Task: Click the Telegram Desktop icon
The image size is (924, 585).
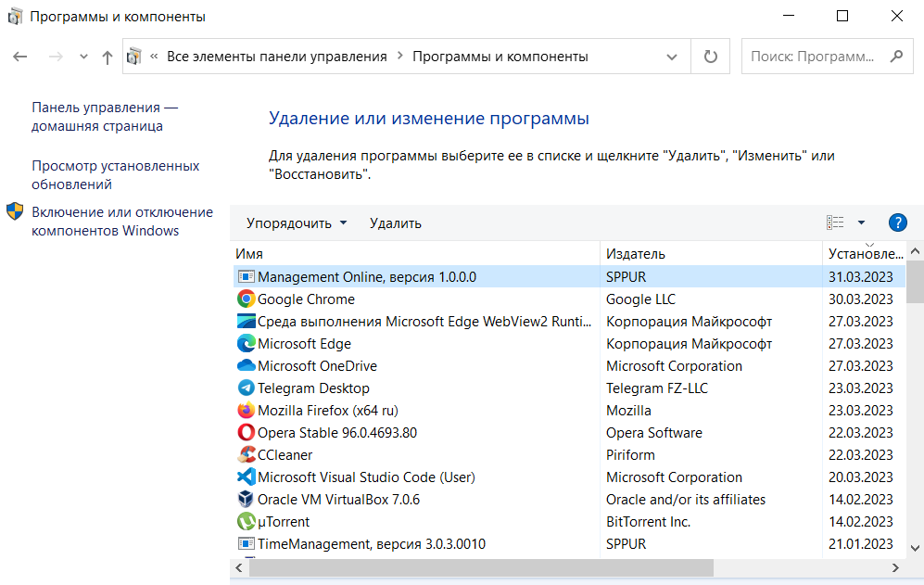Action: (x=246, y=388)
